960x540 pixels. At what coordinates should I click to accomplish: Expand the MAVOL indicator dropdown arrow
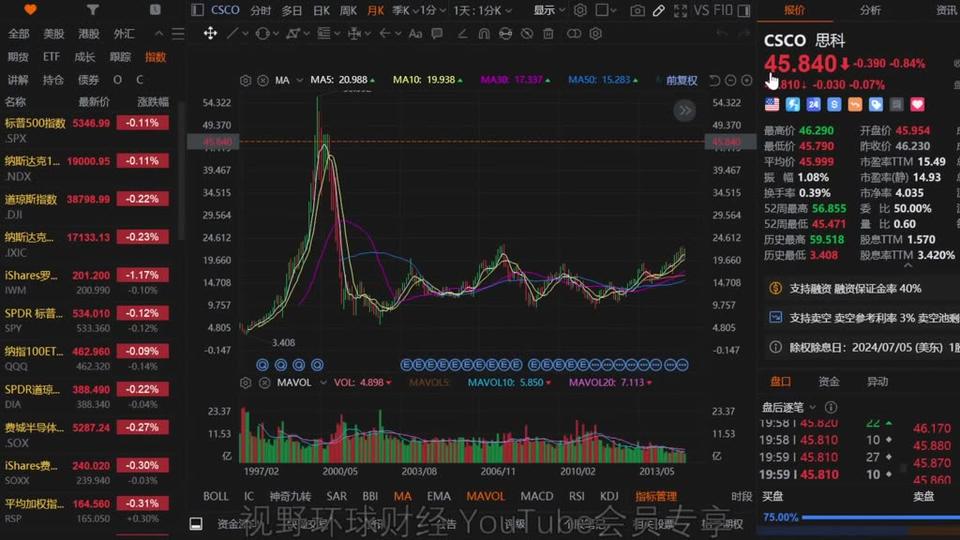(323, 383)
